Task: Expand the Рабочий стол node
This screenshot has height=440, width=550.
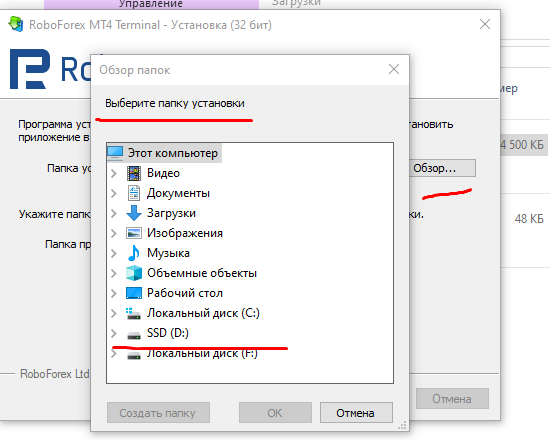Action: click(x=114, y=293)
